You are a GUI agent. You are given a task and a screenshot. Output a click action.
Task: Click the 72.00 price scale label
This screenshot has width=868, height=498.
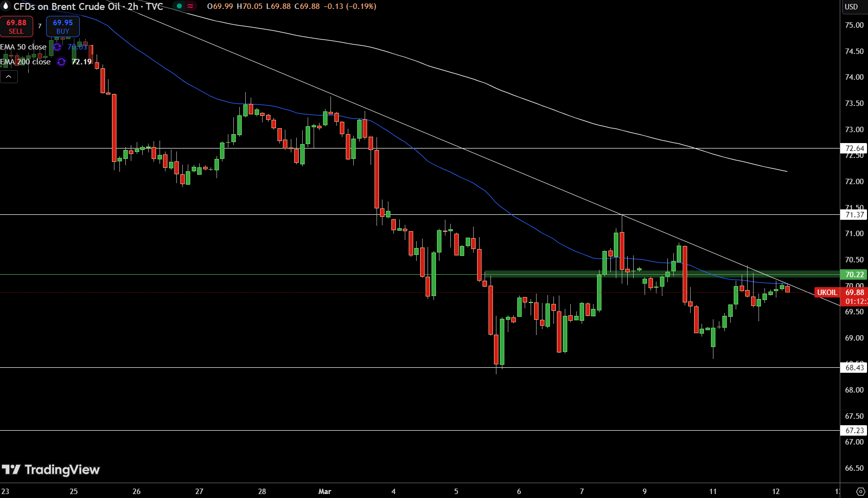coord(854,182)
